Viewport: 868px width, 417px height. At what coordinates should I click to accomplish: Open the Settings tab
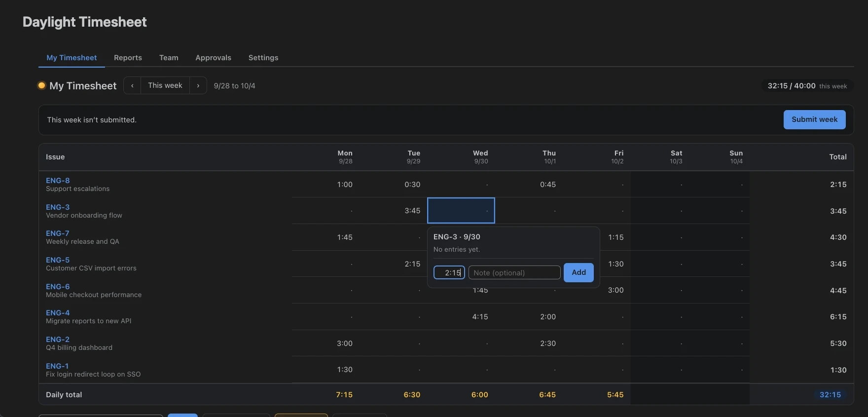[263, 58]
